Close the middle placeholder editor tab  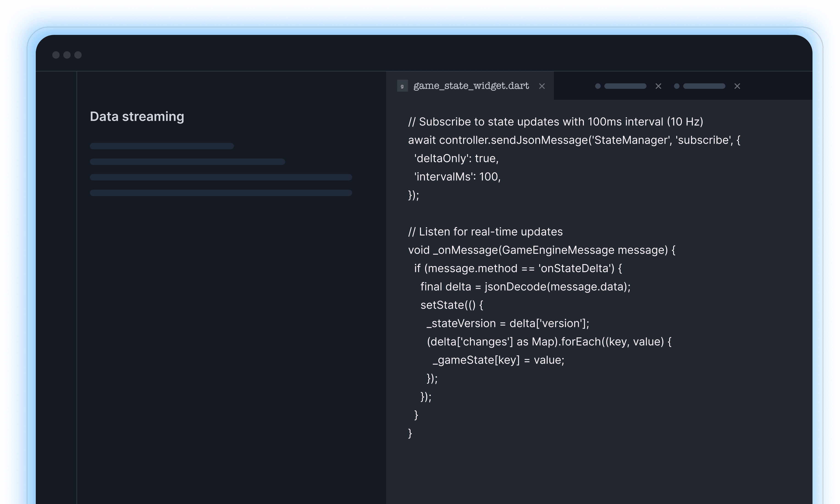(658, 86)
